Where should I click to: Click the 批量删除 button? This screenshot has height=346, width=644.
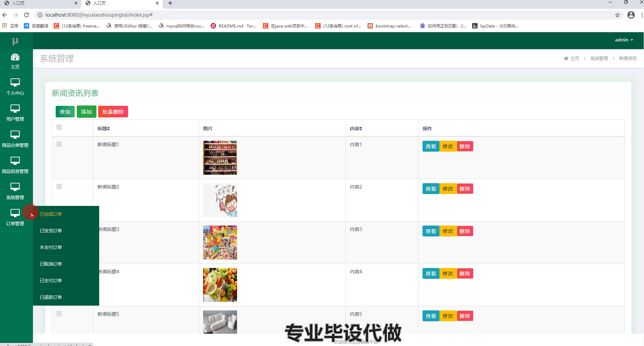(x=113, y=112)
